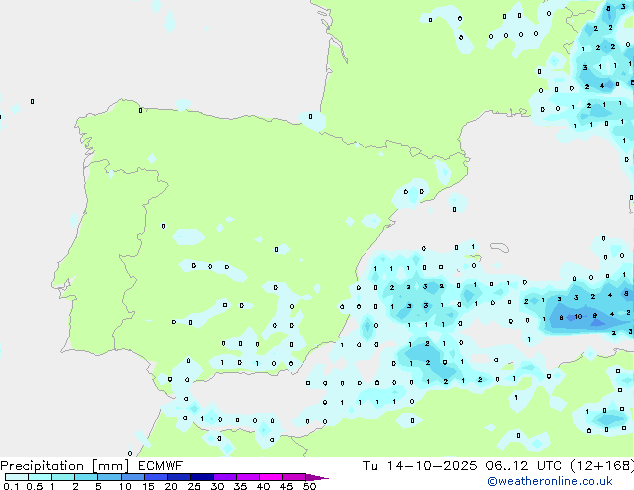Viewport: 634px width, 490px height.
Task: Click the '25' legend scale label
Action: click(194, 486)
